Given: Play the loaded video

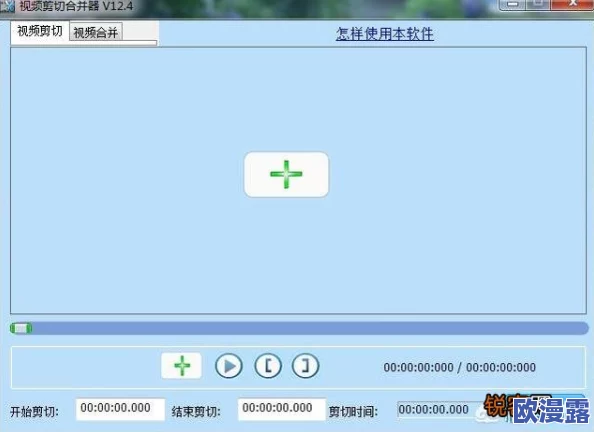Looking at the screenshot, I should [x=229, y=366].
